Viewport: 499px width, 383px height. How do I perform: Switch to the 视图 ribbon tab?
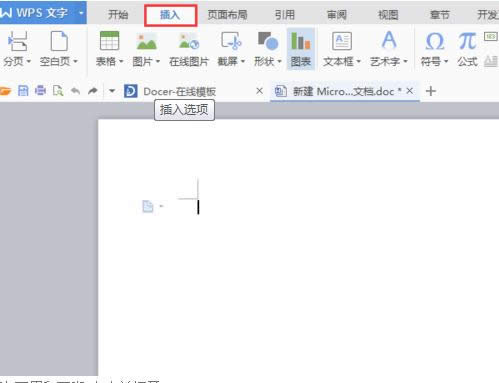pos(388,15)
